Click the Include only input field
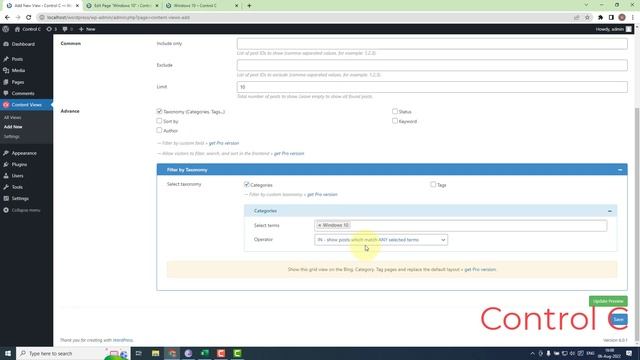 (x=432, y=44)
